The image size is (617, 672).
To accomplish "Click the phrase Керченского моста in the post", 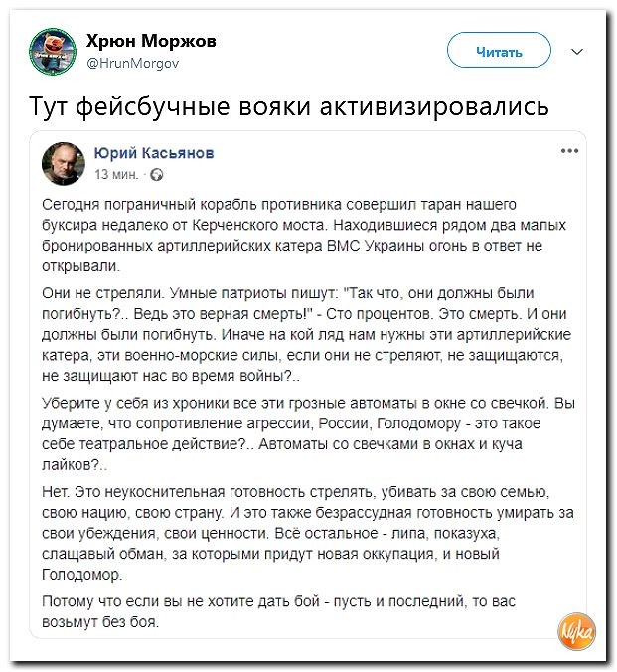I will (258, 225).
